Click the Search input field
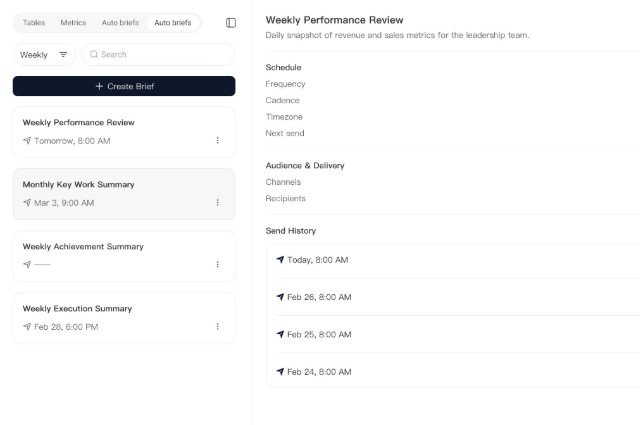Image resolution: width=640 pixels, height=425 pixels. click(x=158, y=55)
